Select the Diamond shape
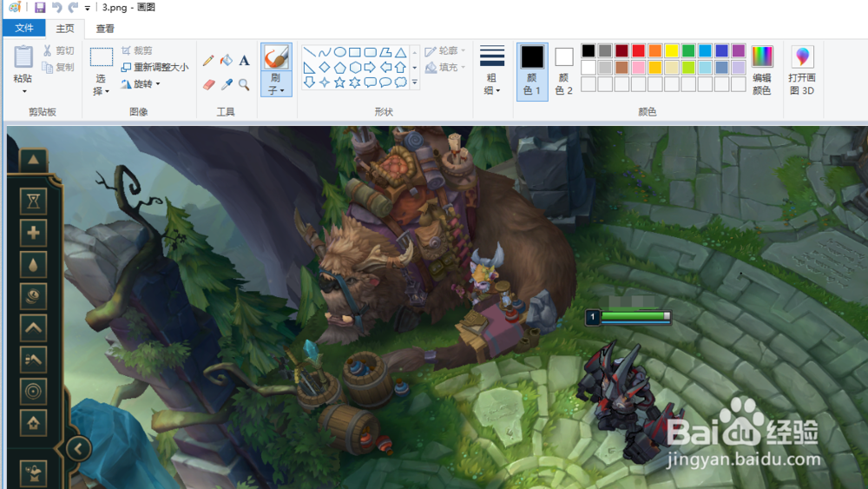 325,68
